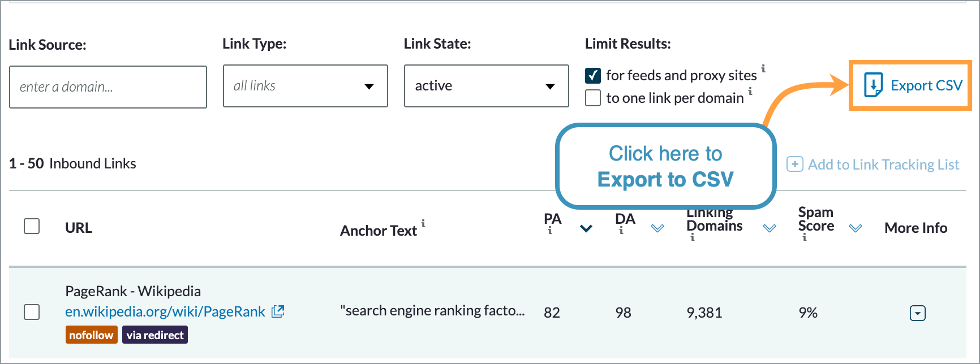Open the external link icon next to the PageRank URL

pos(278,311)
